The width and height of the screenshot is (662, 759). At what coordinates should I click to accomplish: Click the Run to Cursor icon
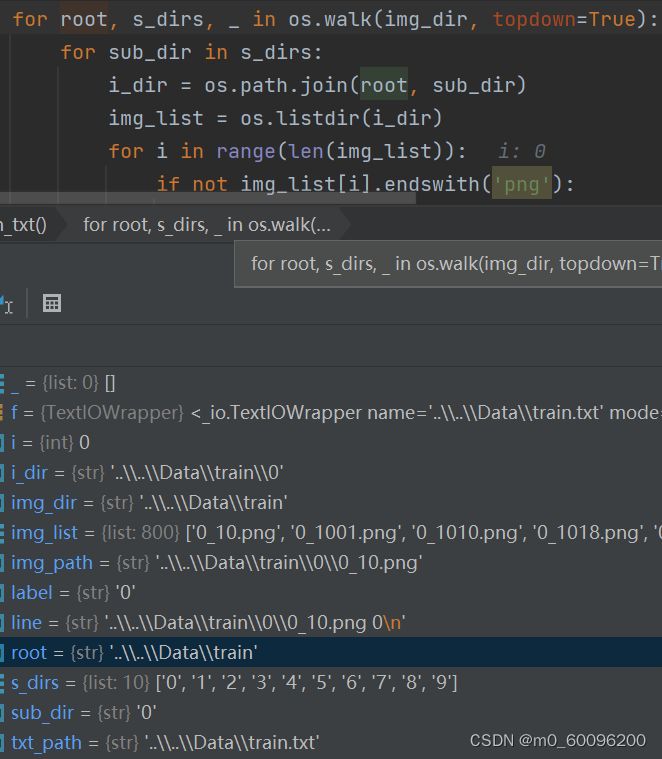coord(7,304)
